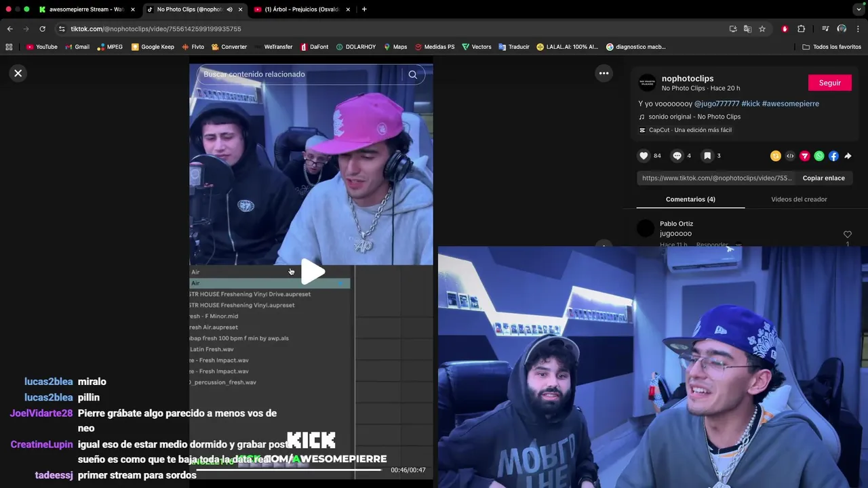Click the magnifier search icon in video
This screenshot has height=488, width=868.
412,75
